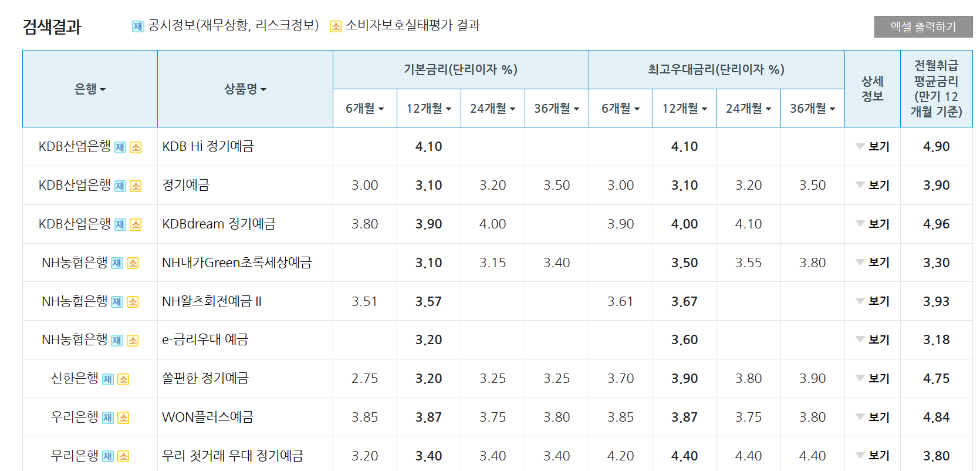The image size is (980, 471).
Task: Expand 보기 details for KDB산업은행 정기예금
Action: pyautogui.click(x=873, y=186)
